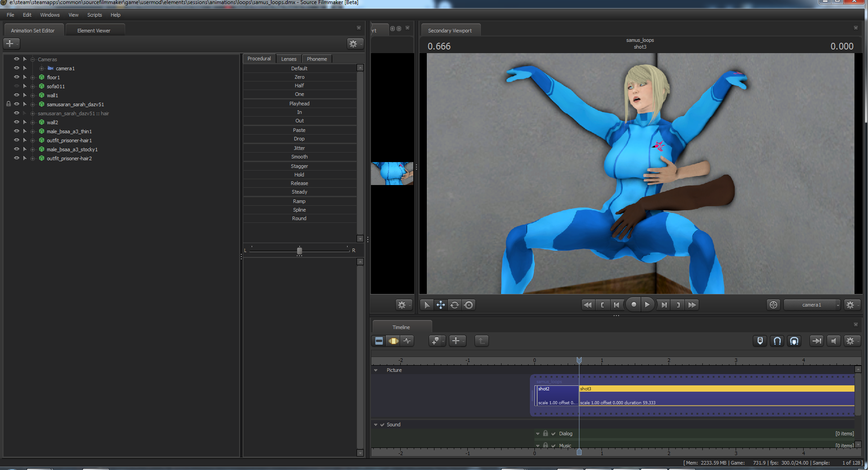The width and height of the screenshot is (868, 470).
Task: Go to start of shot bracket
Action: click(602, 305)
